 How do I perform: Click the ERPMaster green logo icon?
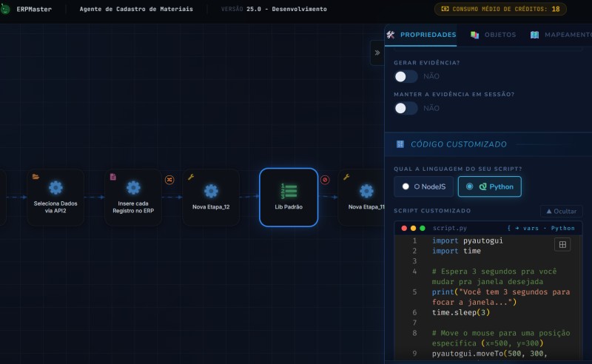point(5,9)
